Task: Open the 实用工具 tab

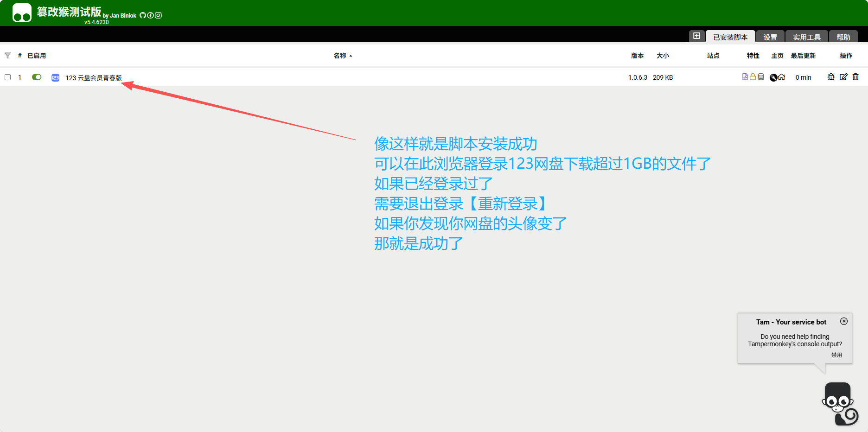Action: click(806, 37)
